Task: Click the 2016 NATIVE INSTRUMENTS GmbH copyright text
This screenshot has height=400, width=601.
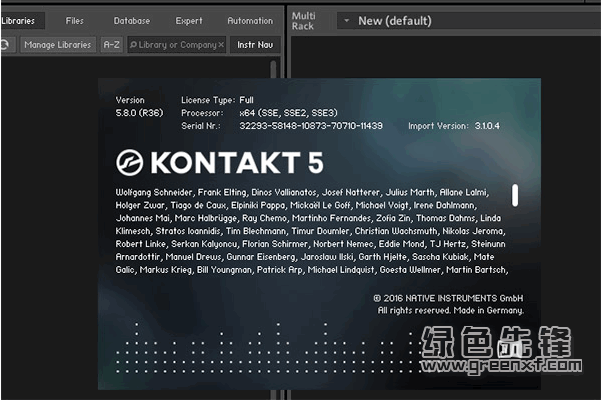Action: tap(448, 298)
